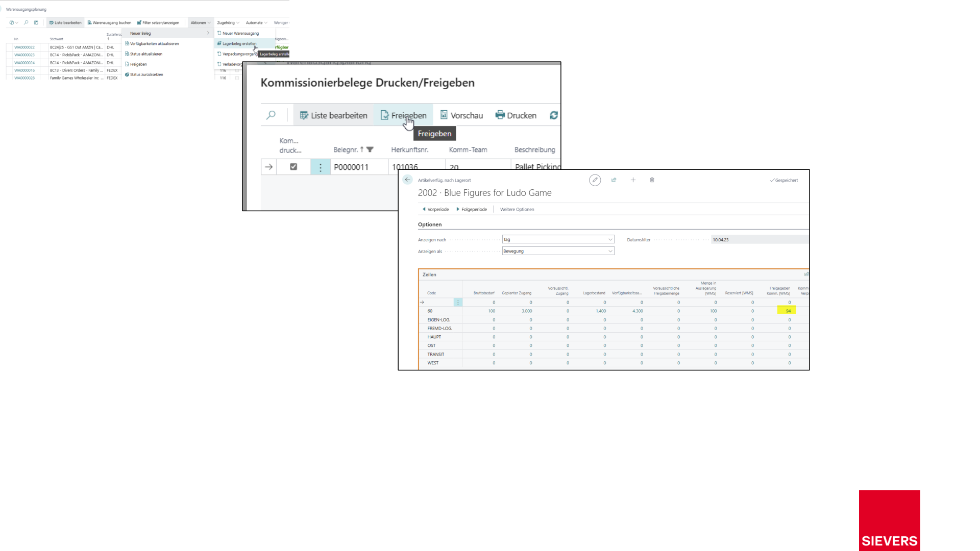Click the Drucken button
980x551 pixels.
(x=516, y=115)
